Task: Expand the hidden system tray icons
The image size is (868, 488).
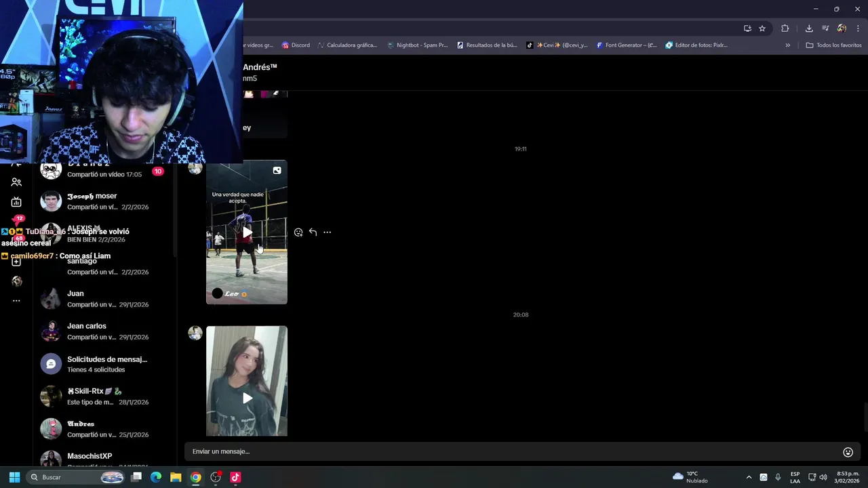Action: coord(749,477)
